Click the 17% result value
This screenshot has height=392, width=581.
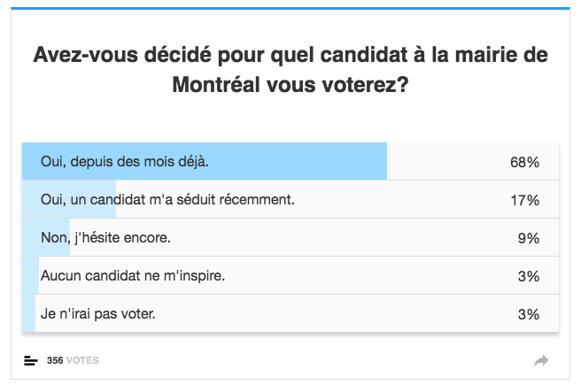click(x=524, y=200)
